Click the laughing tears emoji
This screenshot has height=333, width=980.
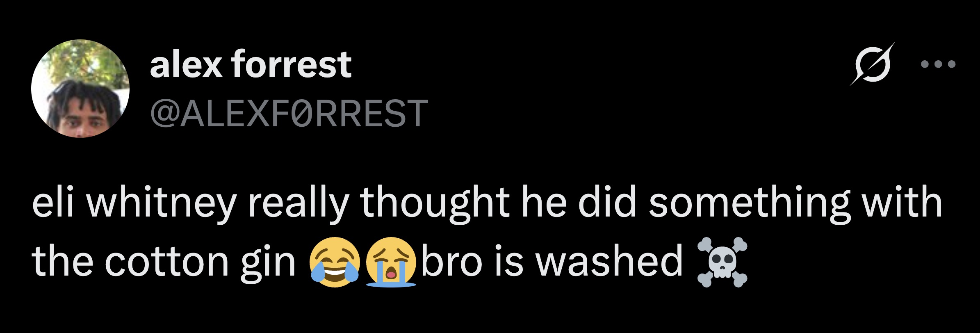click(x=335, y=262)
